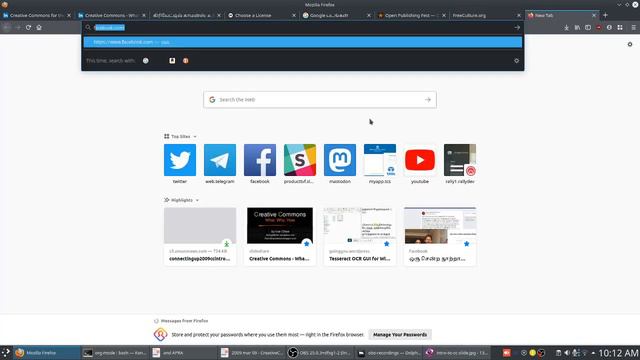The height and width of the screenshot is (360, 640).
Task: Search this time with the bookmarks-style engine icon
Action: click(172, 60)
